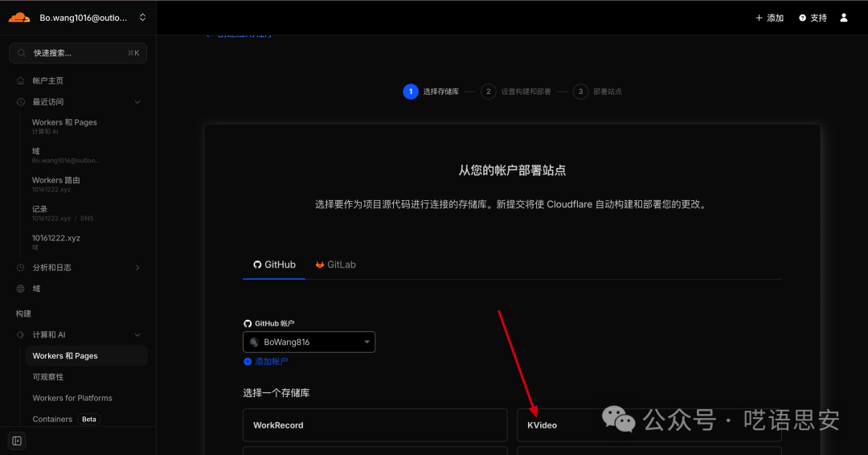Open the 支持 help menu
This screenshot has width=868, height=455.
pos(813,18)
